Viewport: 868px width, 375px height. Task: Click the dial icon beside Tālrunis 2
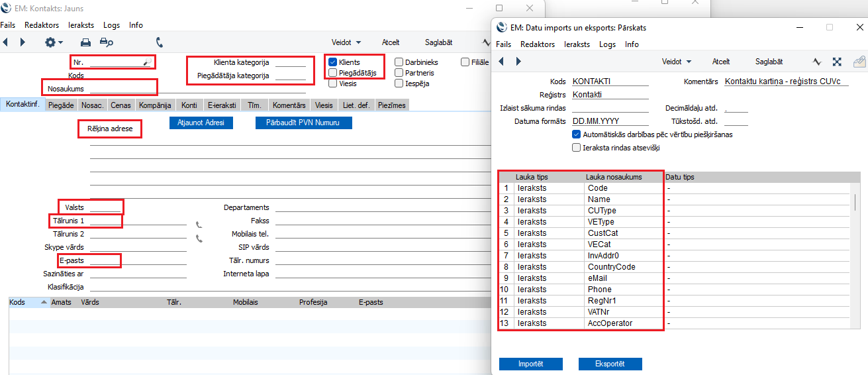tap(198, 238)
